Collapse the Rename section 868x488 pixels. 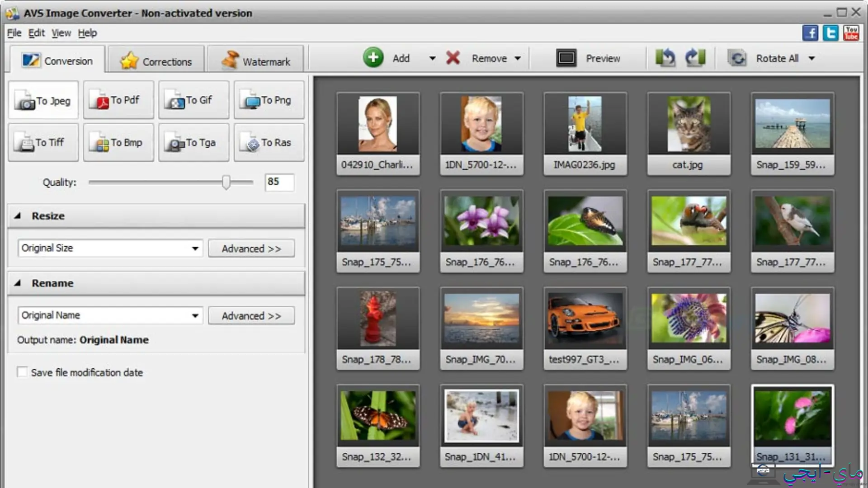(x=18, y=283)
